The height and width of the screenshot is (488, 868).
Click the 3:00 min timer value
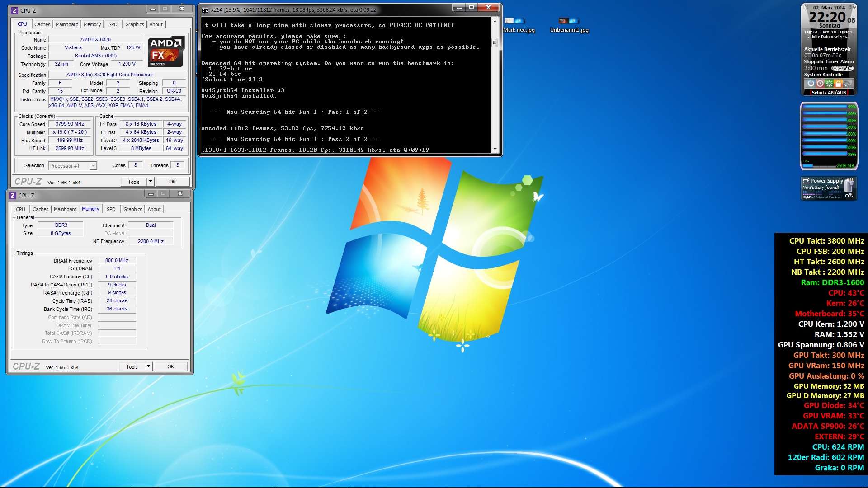816,68
